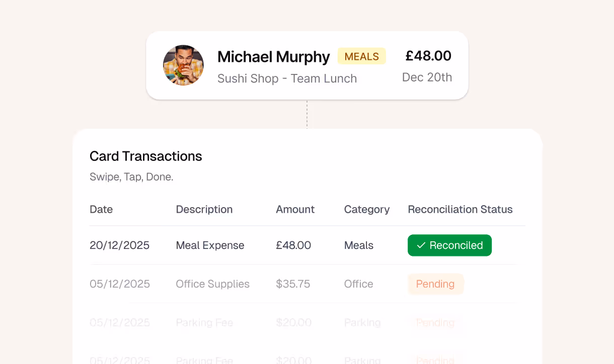Expand the Reconciliation Status column options
This screenshot has width=614, height=364.
[x=460, y=209]
